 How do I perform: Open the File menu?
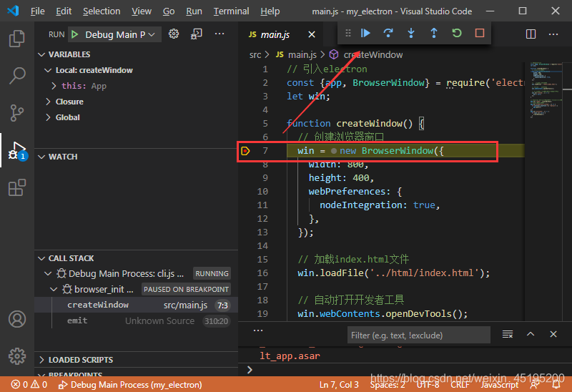[x=38, y=11]
